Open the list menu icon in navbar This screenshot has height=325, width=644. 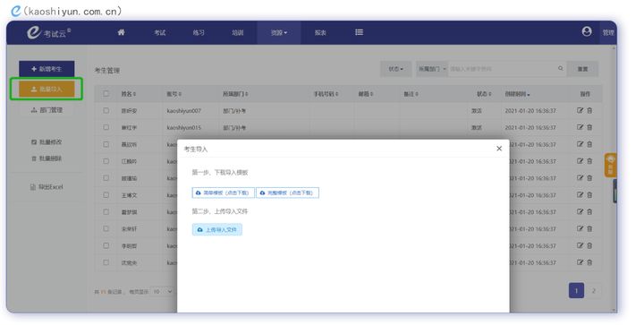pos(359,32)
